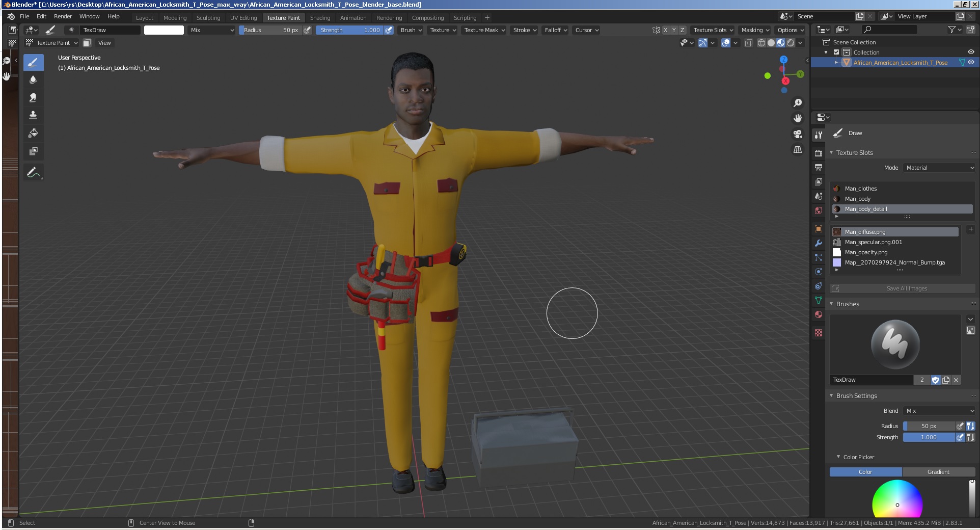Open Texture Slots Mode Material dropdown
This screenshot has height=530, width=980.
[939, 168]
